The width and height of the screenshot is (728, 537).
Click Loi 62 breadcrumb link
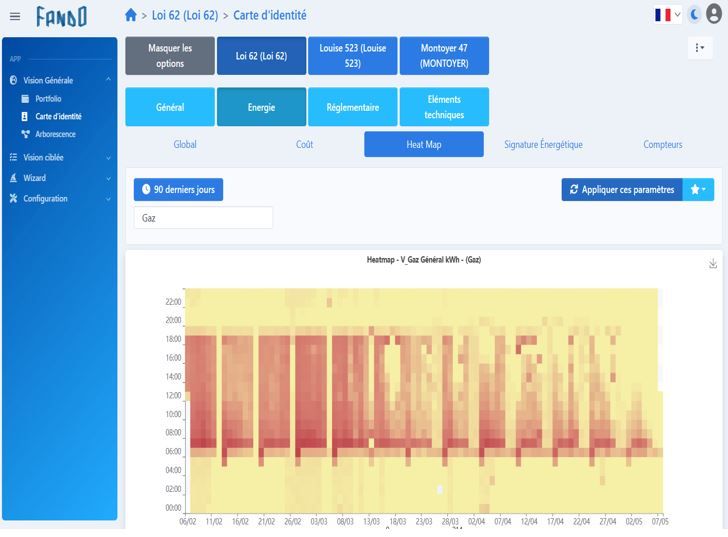(185, 15)
